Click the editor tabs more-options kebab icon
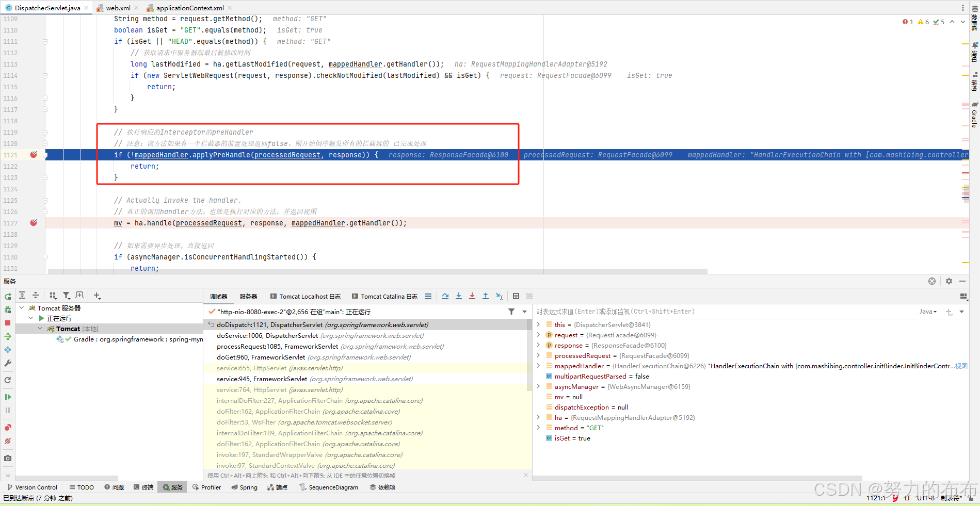Screen dimensions: 980x506 click(963, 8)
